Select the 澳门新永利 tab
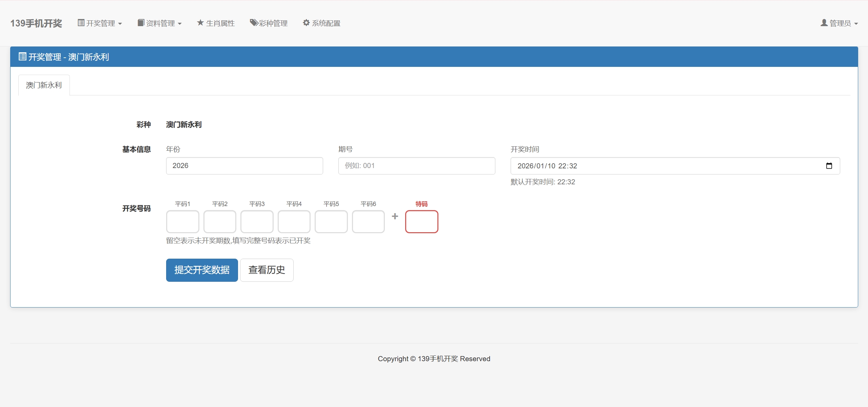 click(x=44, y=85)
